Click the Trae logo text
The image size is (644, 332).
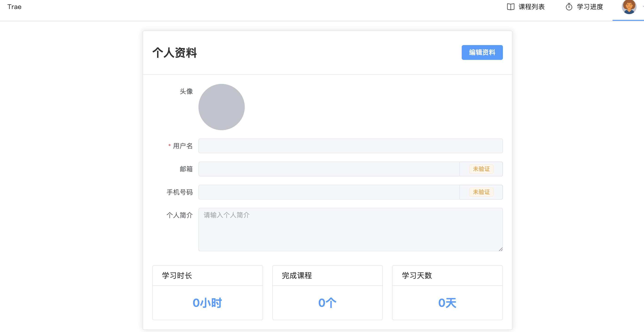(x=14, y=7)
